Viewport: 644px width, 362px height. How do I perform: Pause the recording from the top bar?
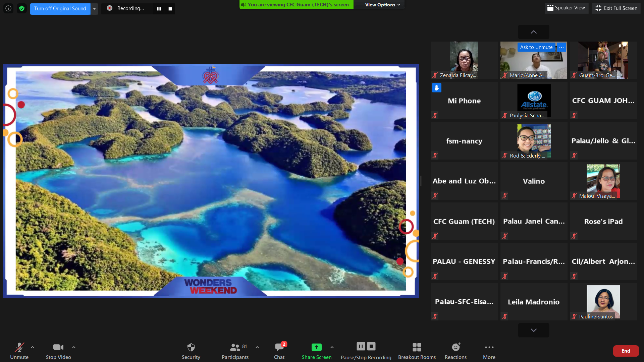pos(159,9)
